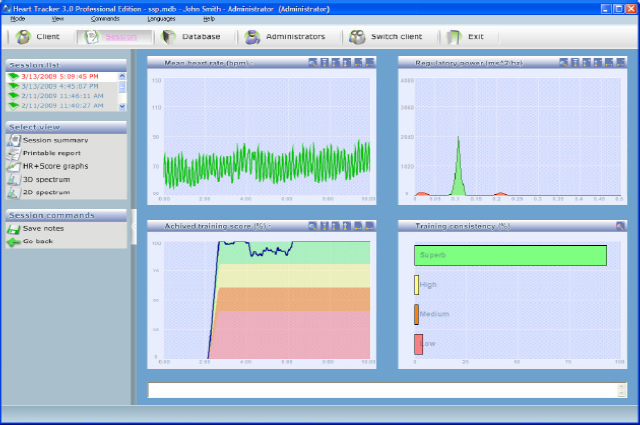Switch to the HR+Score graphs view
Viewport: 640px width, 425px height.
[55, 166]
